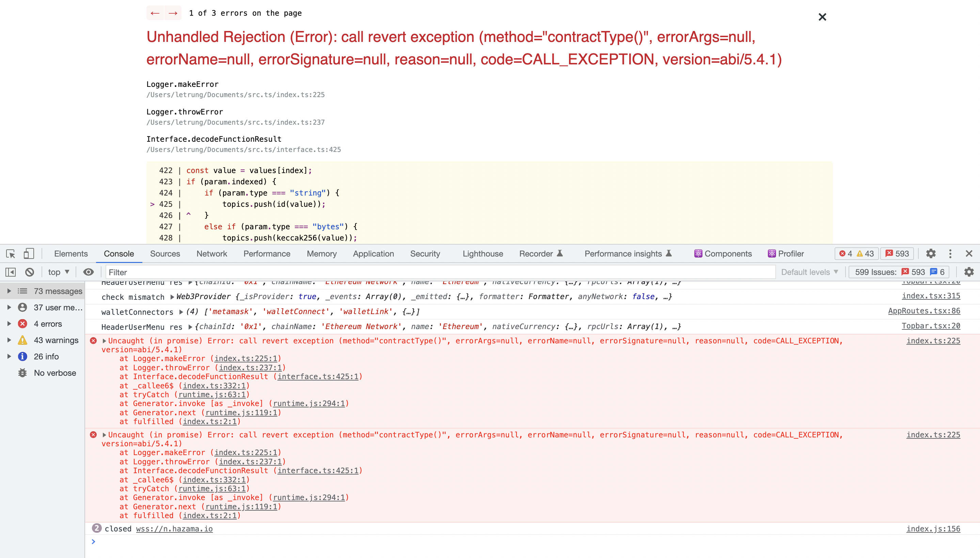Toggle the console sidebar panel icon
The height and width of the screenshot is (558, 980).
point(11,272)
